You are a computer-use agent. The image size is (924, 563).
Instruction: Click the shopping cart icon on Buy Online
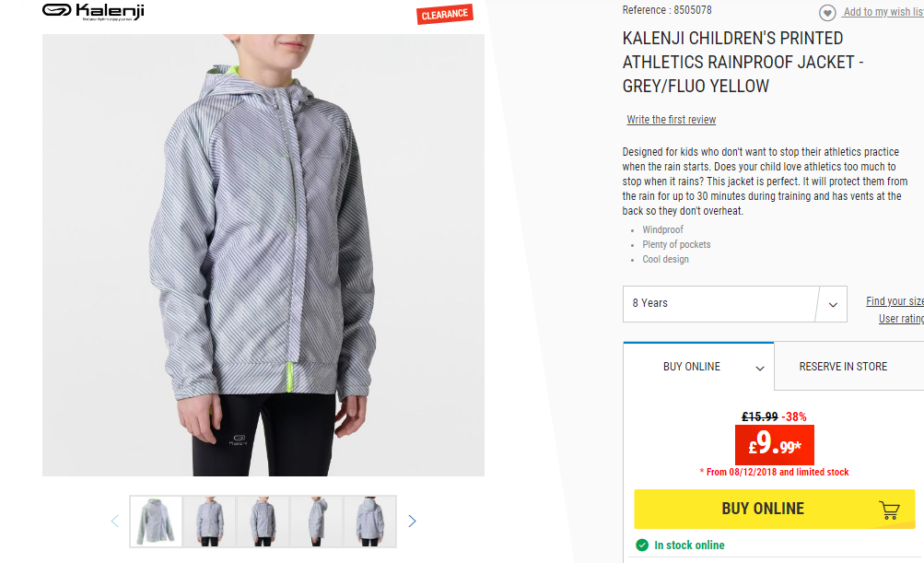(x=889, y=510)
